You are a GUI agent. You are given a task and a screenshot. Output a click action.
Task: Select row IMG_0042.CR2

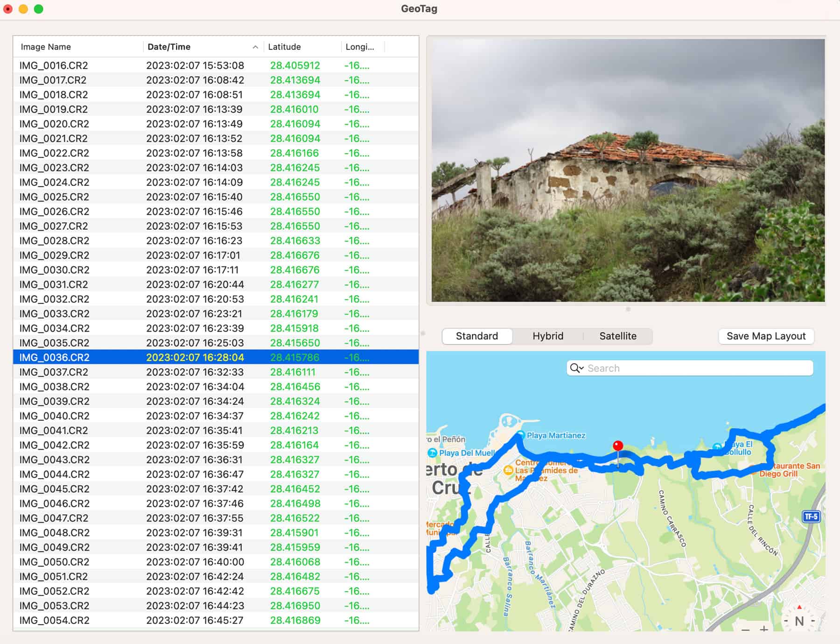click(216, 445)
